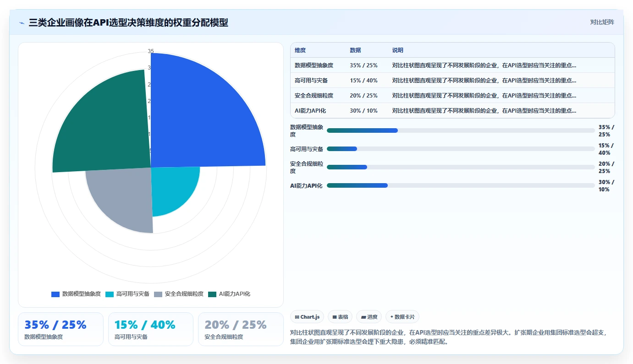Select the 进度 tag chip
This screenshot has height=364, width=633.
[369, 317]
